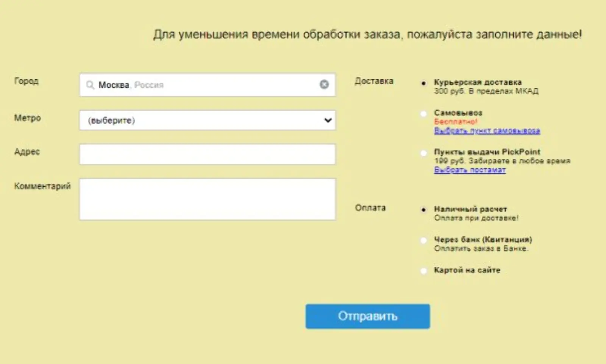Select Курьерская доставка radio option
The height and width of the screenshot is (364, 606).
coord(423,83)
